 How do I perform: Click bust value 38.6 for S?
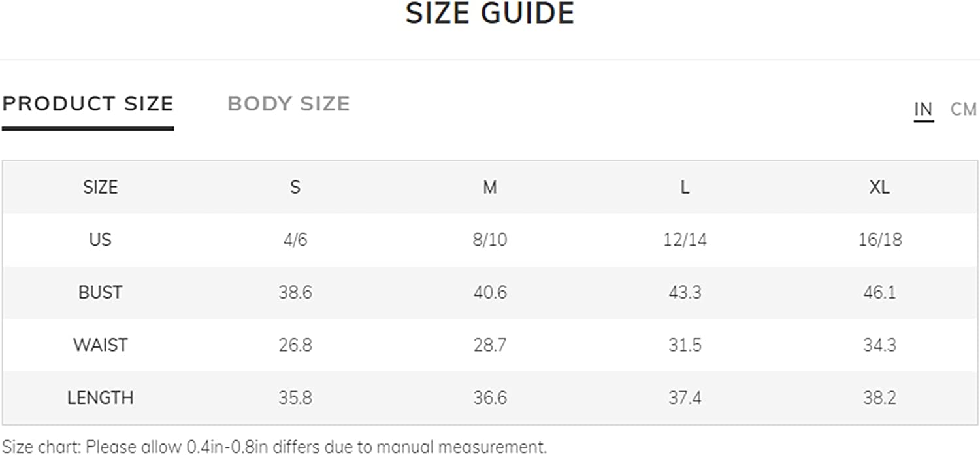[x=295, y=292]
